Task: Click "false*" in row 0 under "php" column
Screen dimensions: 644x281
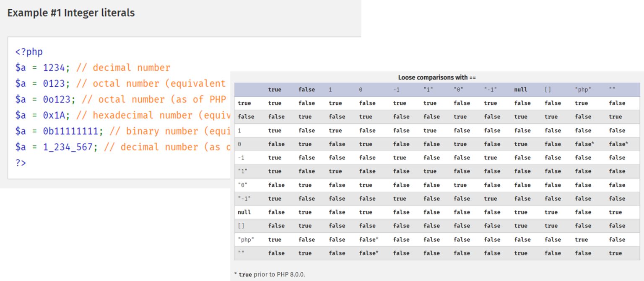Action: tap(584, 144)
